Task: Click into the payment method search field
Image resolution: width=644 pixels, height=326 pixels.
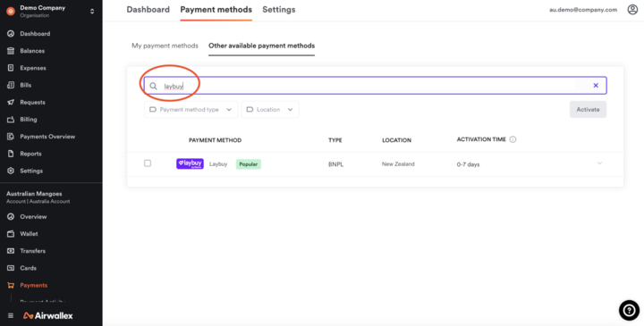Action: [x=375, y=85]
